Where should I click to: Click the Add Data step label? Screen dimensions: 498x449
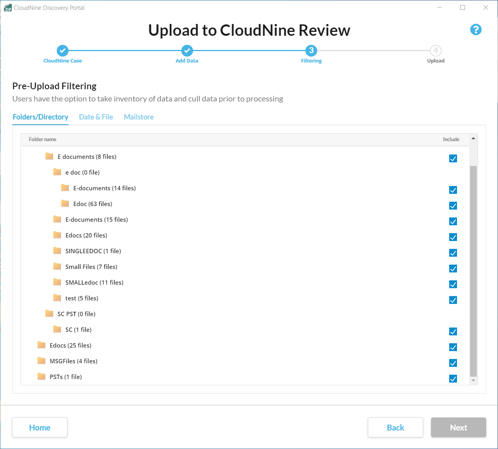(x=187, y=61)
